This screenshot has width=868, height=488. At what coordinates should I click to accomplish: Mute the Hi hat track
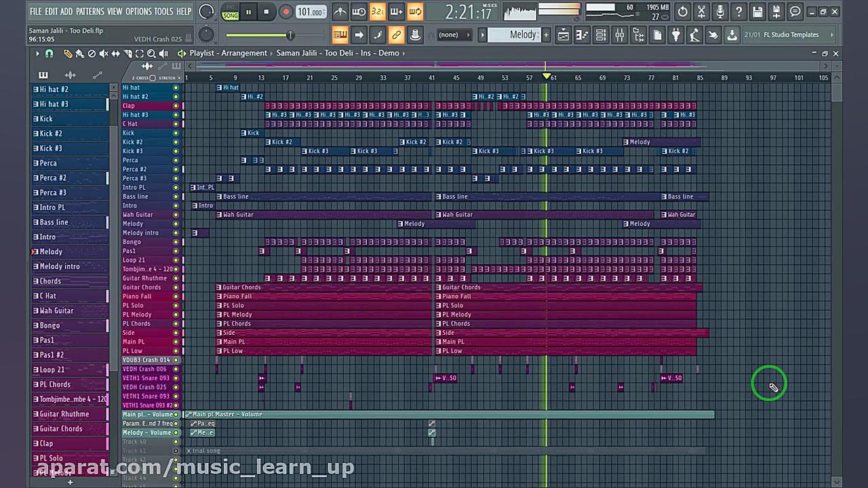(176, 87)
